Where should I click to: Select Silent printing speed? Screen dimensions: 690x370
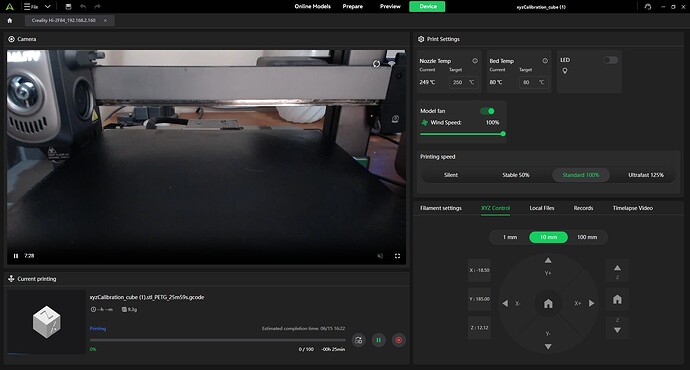coord(451,175)
